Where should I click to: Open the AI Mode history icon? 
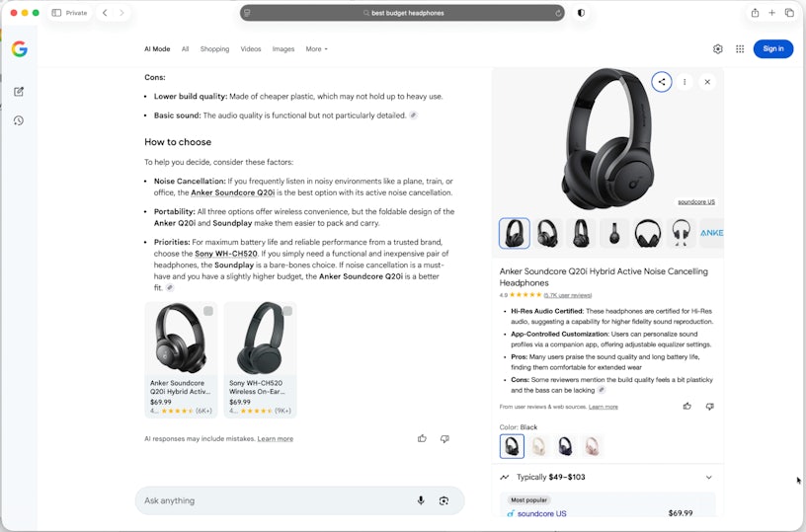pyautogui.click(x=19, y=120)
